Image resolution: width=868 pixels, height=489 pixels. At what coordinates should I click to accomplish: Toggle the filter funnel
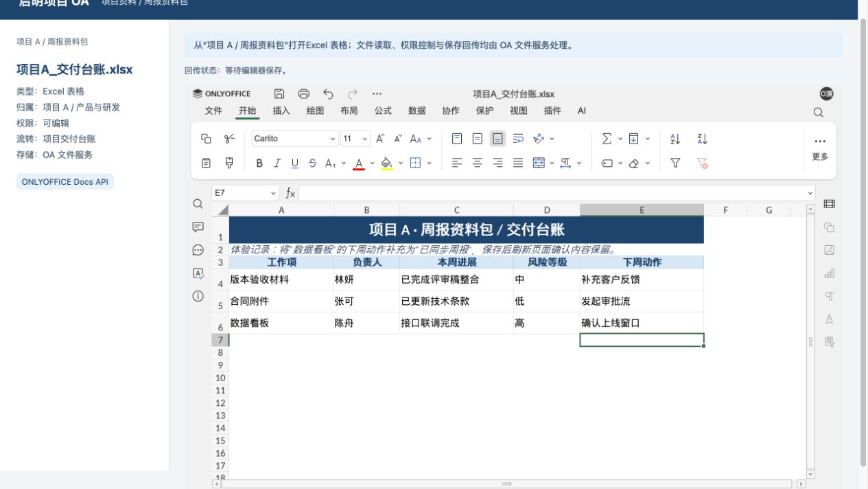pos(675,163)
